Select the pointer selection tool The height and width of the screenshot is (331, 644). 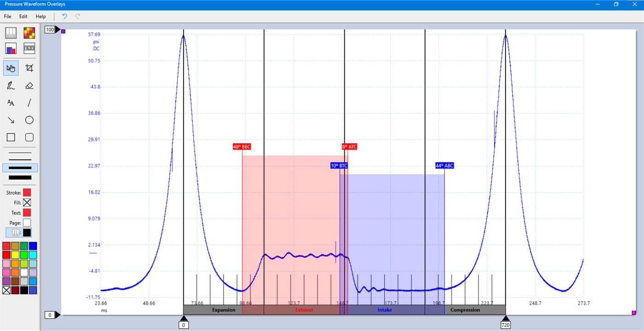click(x=11, y=68)
